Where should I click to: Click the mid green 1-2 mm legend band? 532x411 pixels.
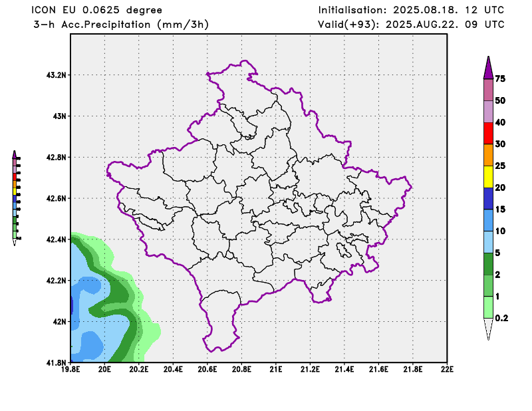(x=488, y=285)
